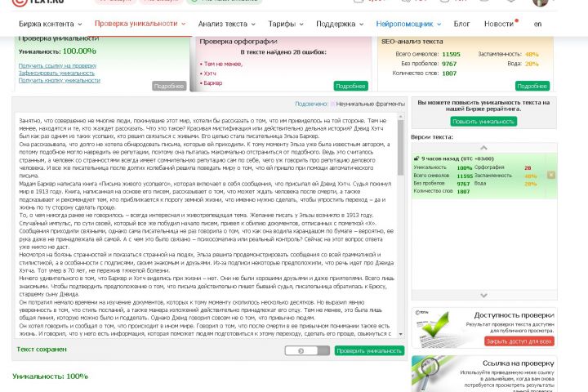588x392 pixels.
Task: Expand the Поддержка menu
Action: click(340, 24)
